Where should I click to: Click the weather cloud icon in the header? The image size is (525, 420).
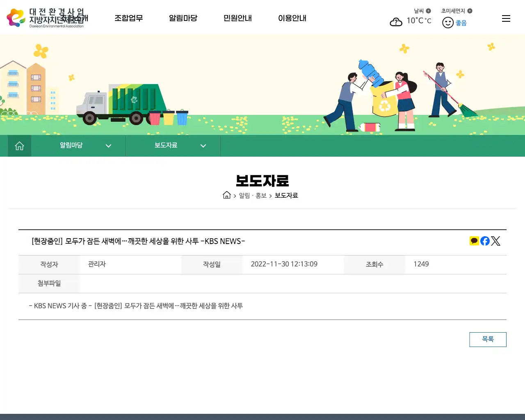pyautogui.click(x=396, y=22)
